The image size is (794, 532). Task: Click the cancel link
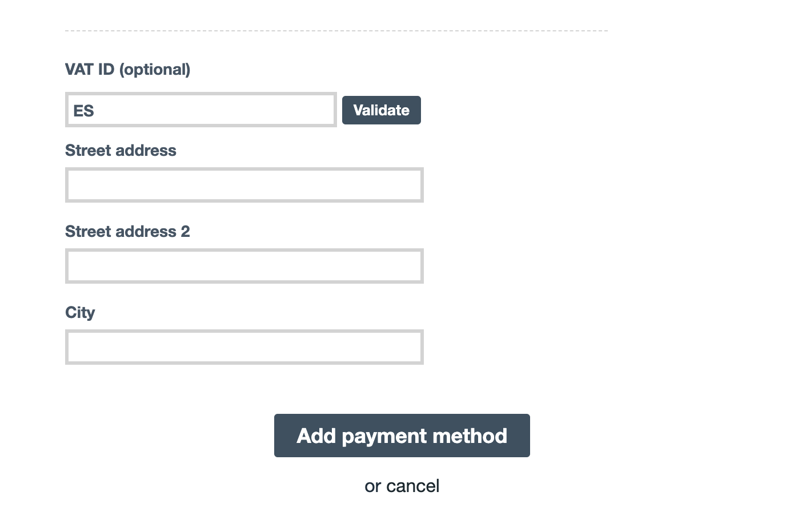coord(412,486)
